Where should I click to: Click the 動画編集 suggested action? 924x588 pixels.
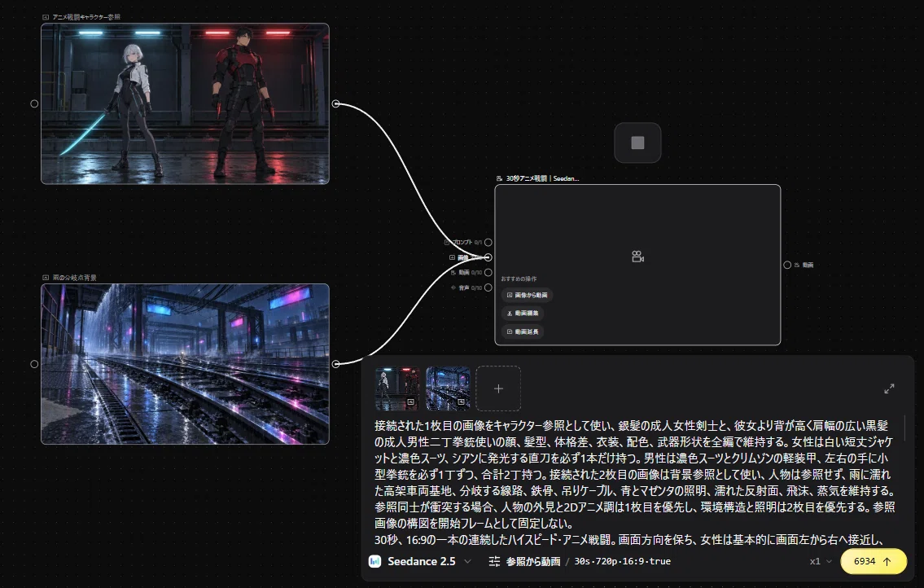tap(523, 314)
